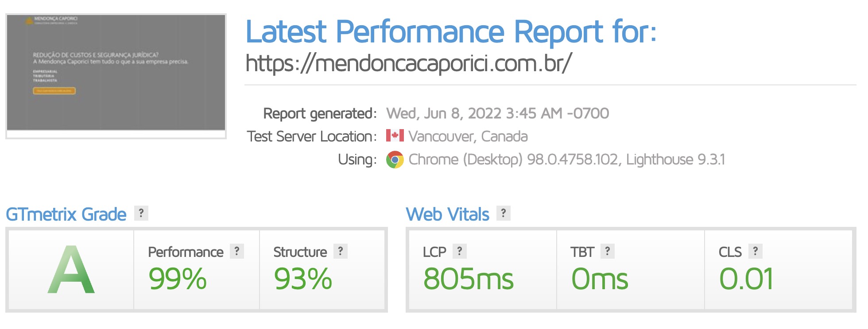Click the 0ms TBT value
Viewport: 868px width, 329px height.
600,279
